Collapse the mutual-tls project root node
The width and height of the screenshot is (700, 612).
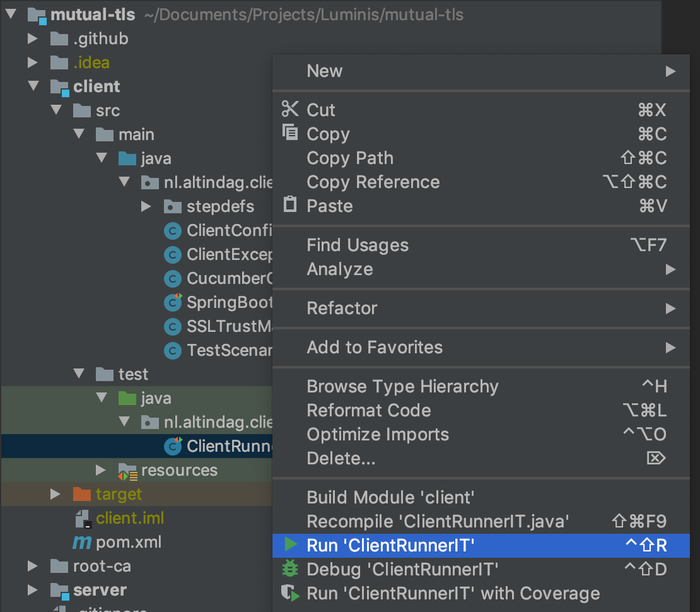[10, 14]
